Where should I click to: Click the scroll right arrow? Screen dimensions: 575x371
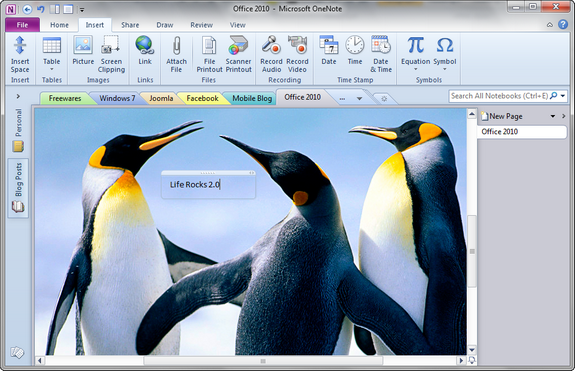461,361
